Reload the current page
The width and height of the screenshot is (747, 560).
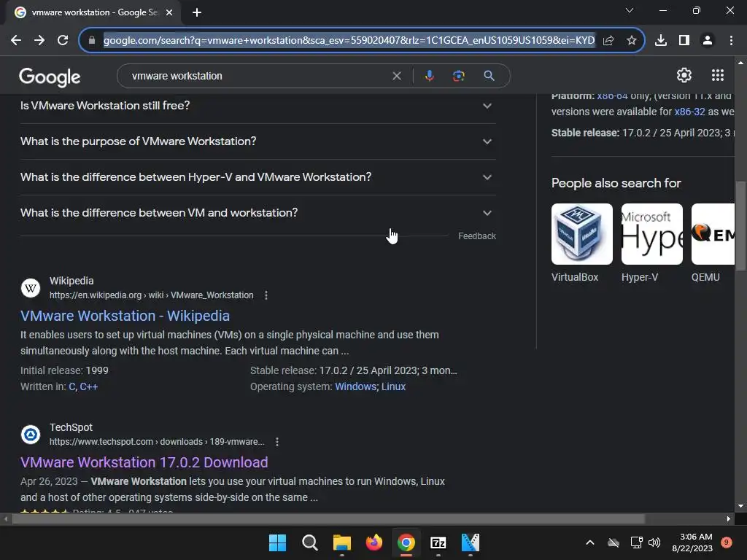(x=63, y=41)
